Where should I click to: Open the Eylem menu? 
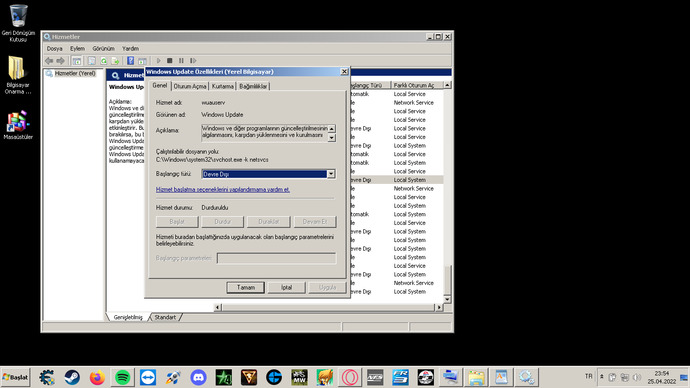point(77,48)
